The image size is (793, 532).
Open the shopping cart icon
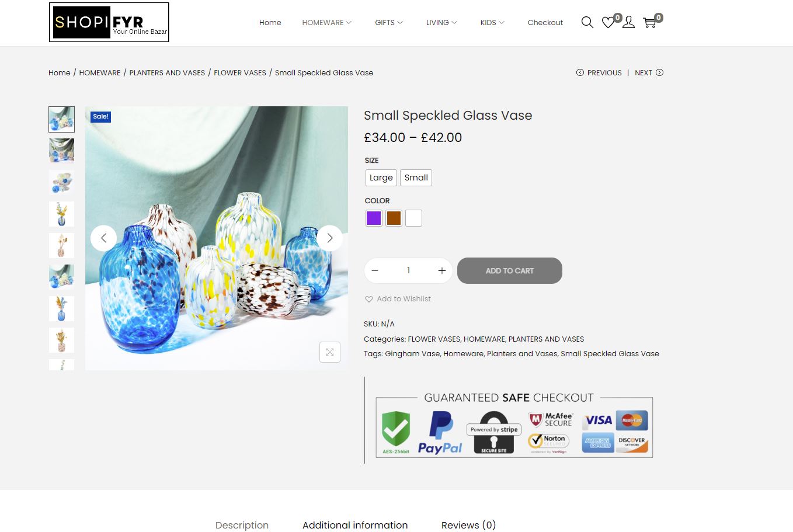649,23
